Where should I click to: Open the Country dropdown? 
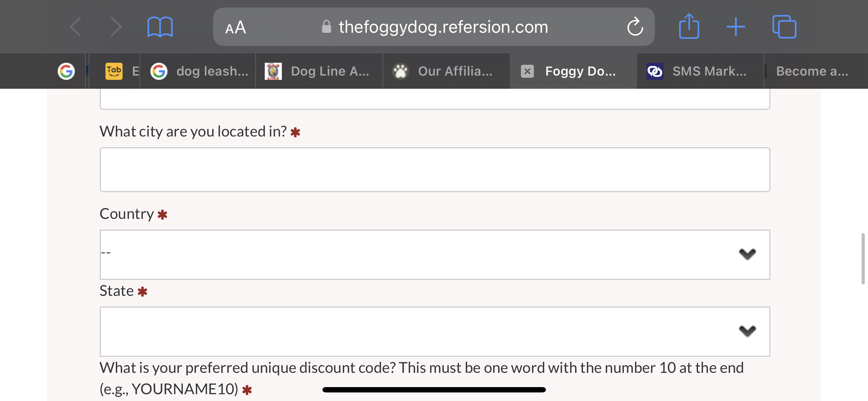[x=435, y=255]
